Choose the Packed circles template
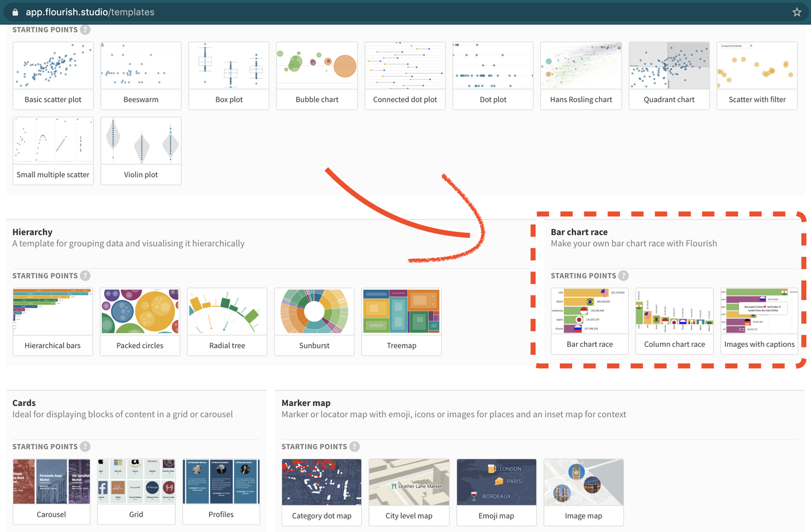The image size is (811, 532). click(x=140, y=322)
